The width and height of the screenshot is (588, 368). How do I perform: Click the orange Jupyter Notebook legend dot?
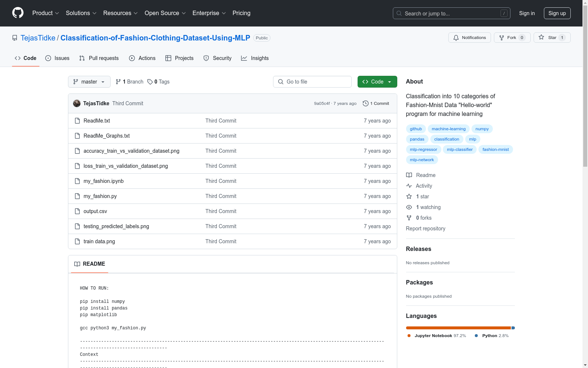click(x=409, y=336)
